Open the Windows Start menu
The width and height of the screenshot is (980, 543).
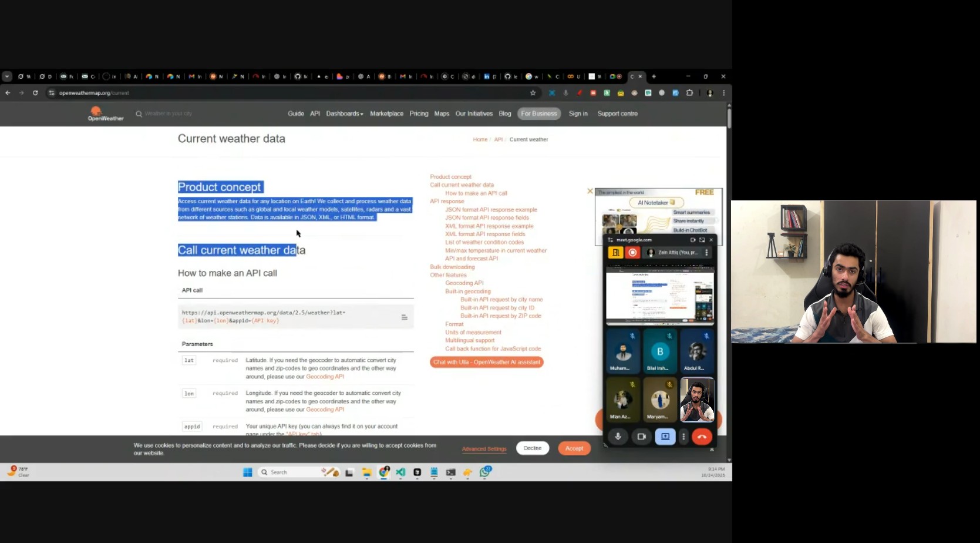248,472
